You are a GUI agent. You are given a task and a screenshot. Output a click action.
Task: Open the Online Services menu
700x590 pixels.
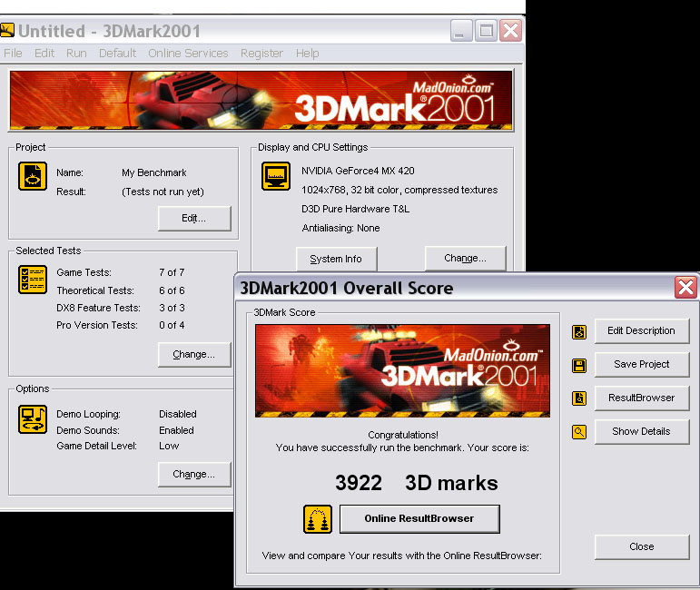[188, 54]
